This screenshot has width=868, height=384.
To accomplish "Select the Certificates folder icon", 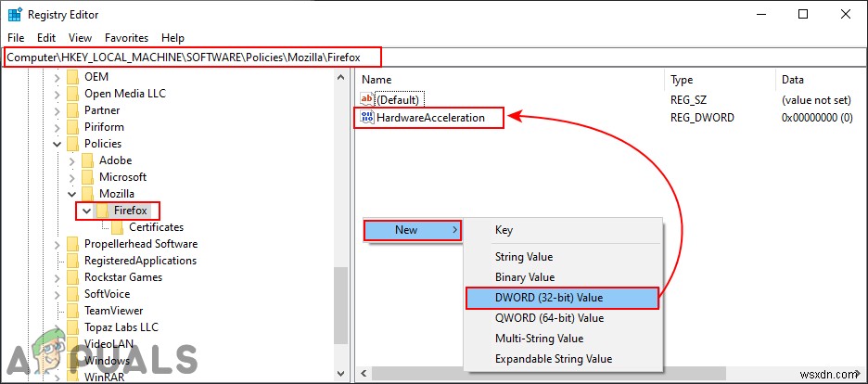I will click(x=118, y=227).
